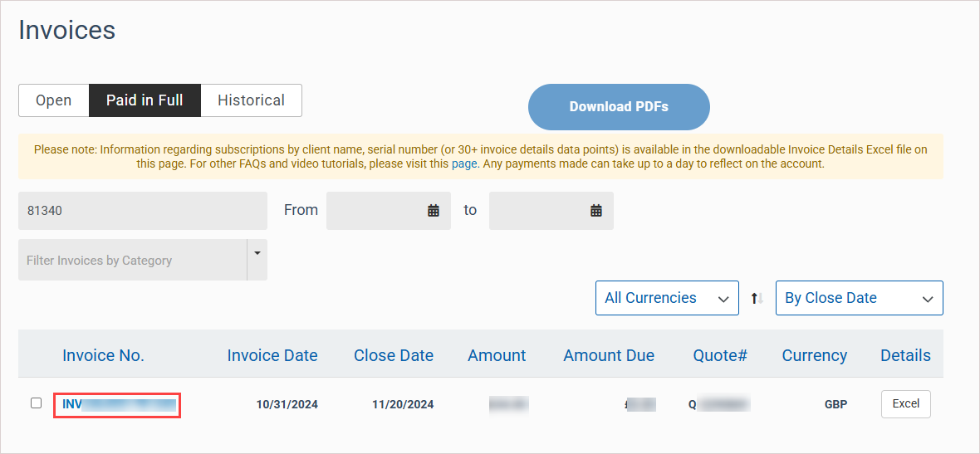Sort by the Amount Due column header
Screen dimensions: 980x454
609,355
